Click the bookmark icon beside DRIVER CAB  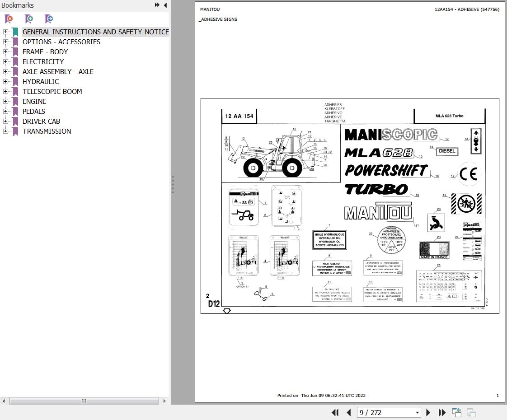click(15, 121)
